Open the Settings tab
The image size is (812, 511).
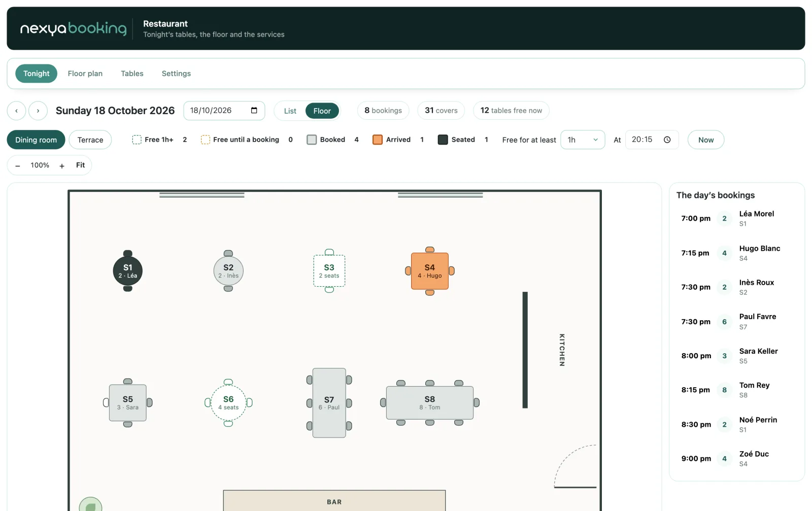coord(176,74)
